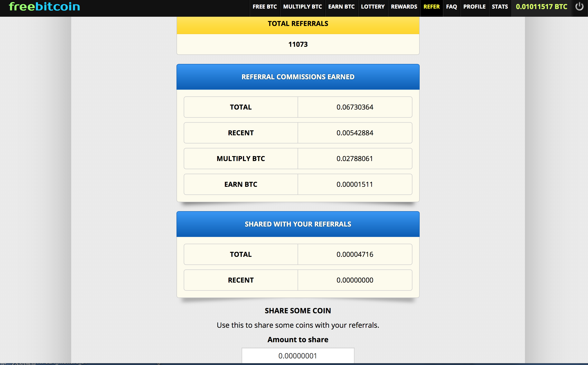Click the Earn BTC commission value 0.00001511
The height and width of the screenshot is (365, 588).
pos(355,185)
